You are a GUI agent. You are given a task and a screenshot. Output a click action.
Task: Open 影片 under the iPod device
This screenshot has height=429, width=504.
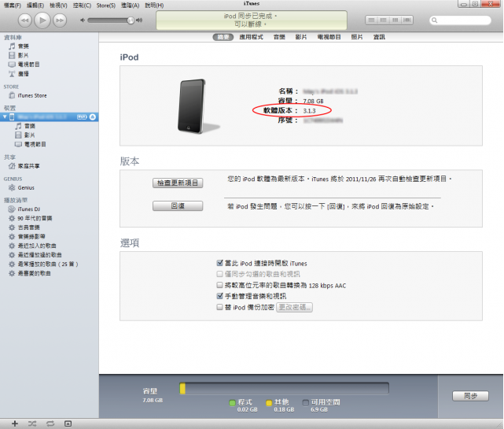click(x=30, y=135)
